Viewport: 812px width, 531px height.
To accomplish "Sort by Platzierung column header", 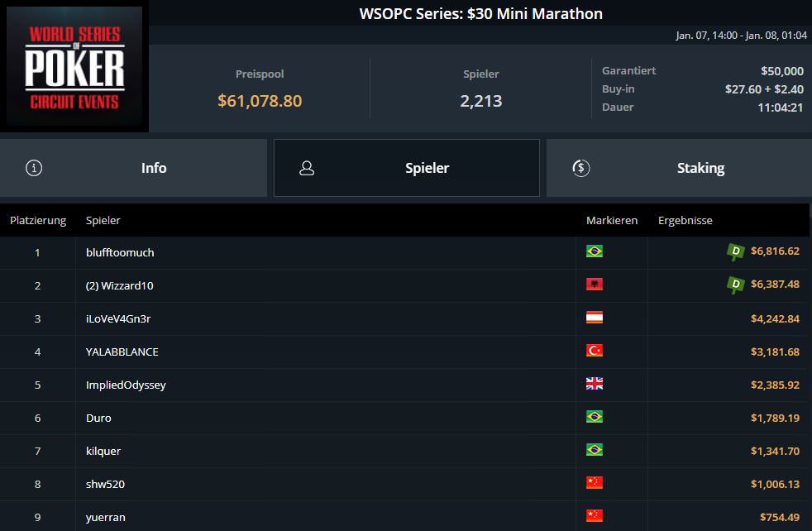I will tap(37, 220).
